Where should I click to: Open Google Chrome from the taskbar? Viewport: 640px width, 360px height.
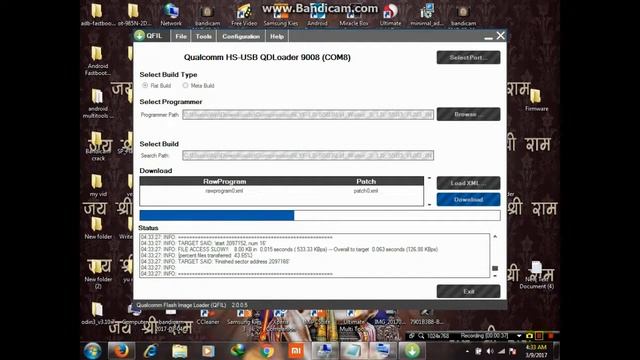(x=267, y=351)
